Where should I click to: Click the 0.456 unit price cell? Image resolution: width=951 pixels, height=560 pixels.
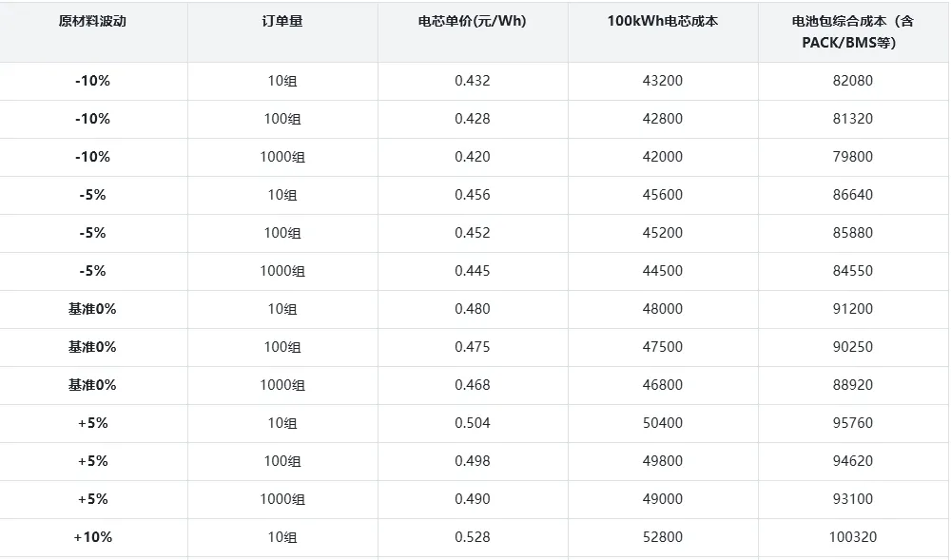coord(473,195)
